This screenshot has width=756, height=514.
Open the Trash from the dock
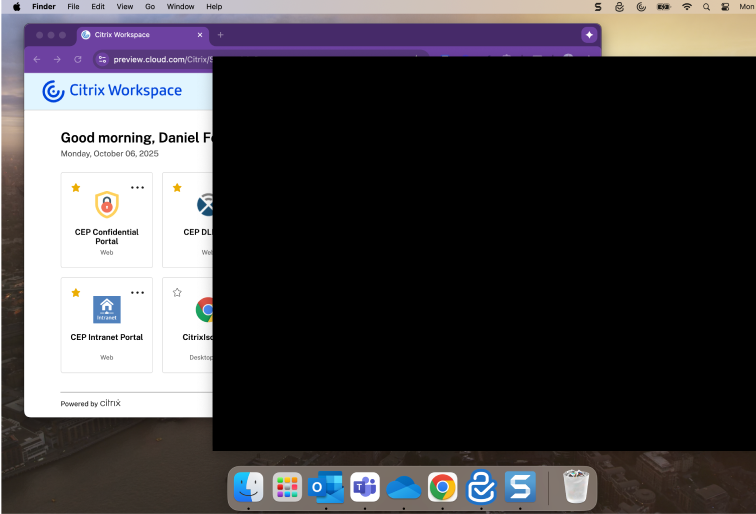tap(575, 487)
